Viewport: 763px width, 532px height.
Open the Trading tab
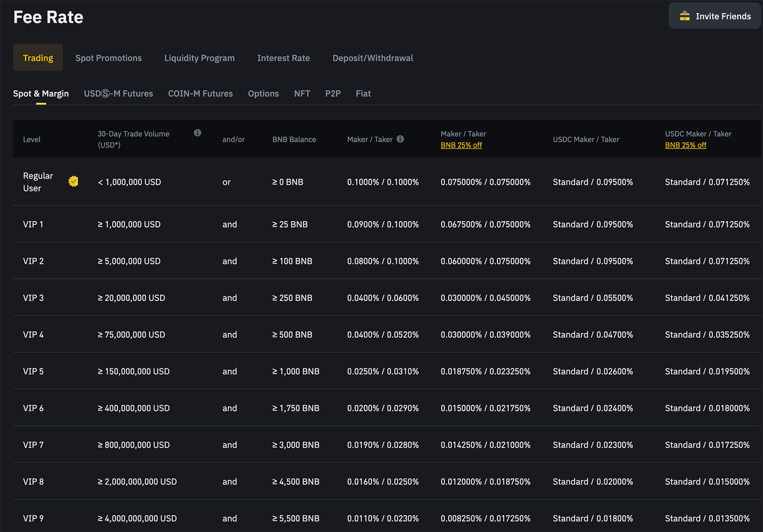click(x=38, y=58)
